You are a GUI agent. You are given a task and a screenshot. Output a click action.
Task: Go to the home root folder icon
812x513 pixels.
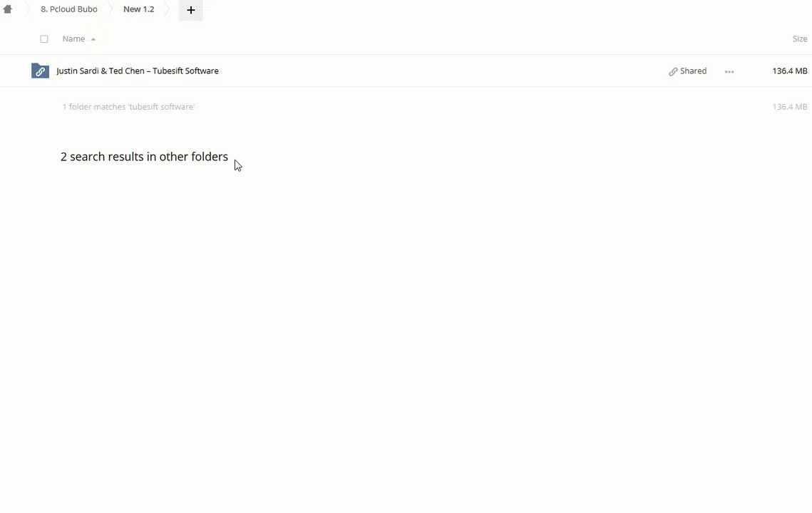[8, 9]
